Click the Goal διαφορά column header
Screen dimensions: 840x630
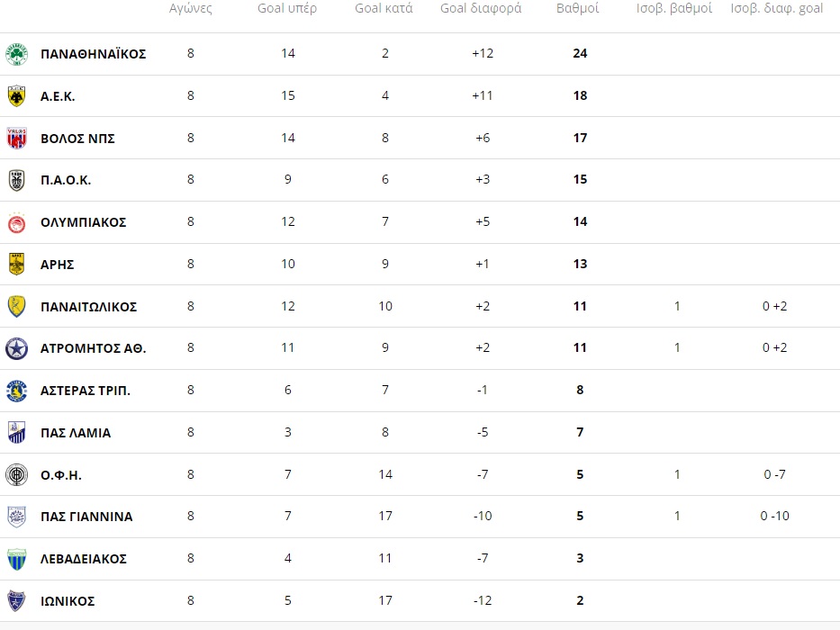(x=481, y=9)
